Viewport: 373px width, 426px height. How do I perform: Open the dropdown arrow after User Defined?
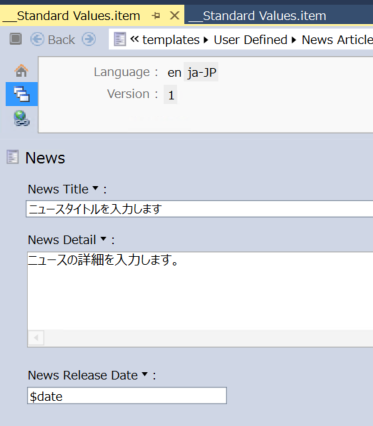pyautogui.click(x=294, y=40)
